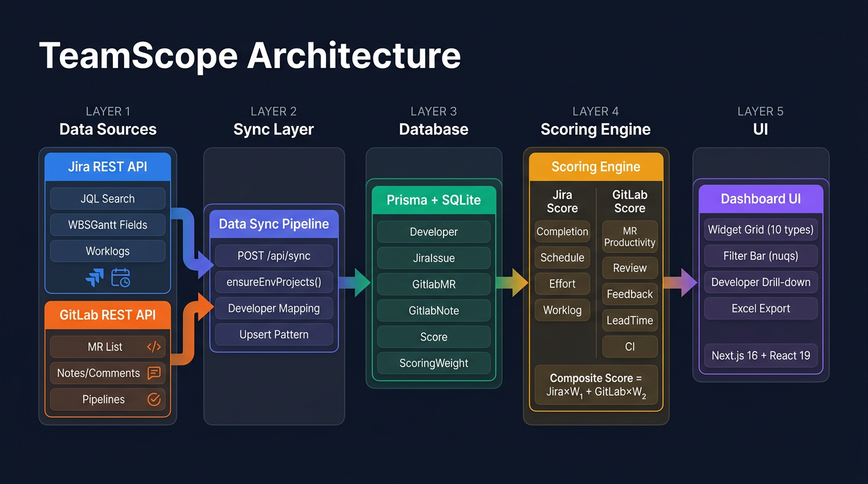
Task: Select the LAYER 1 Data Sources header
Action: point(107,121)
